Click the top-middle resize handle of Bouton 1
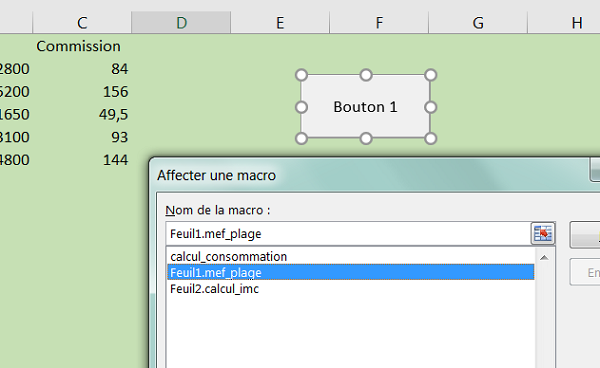Screen dimensions: 600x368 [x=366, y=75]
